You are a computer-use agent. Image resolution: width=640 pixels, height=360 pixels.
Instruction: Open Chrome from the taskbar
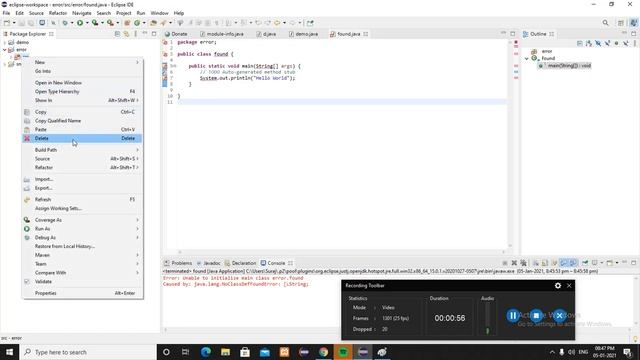pos(323,352)
